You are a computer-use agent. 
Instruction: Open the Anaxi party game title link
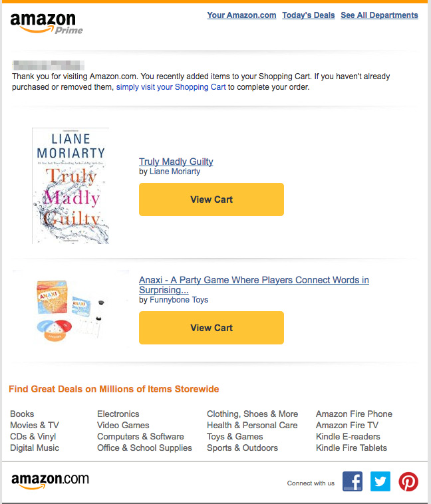[x=253, y=281]
